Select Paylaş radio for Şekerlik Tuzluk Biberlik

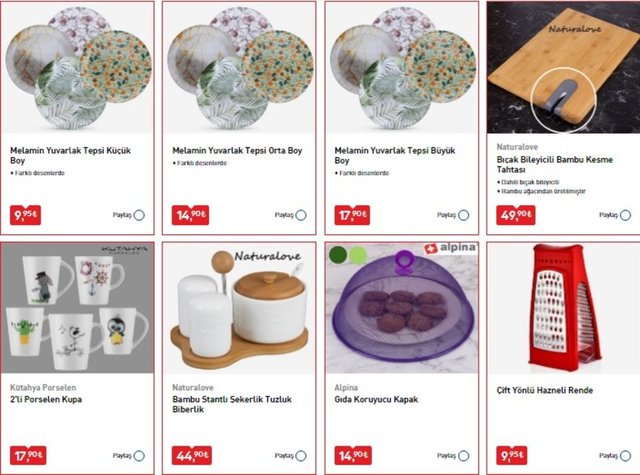pos(301,456)
